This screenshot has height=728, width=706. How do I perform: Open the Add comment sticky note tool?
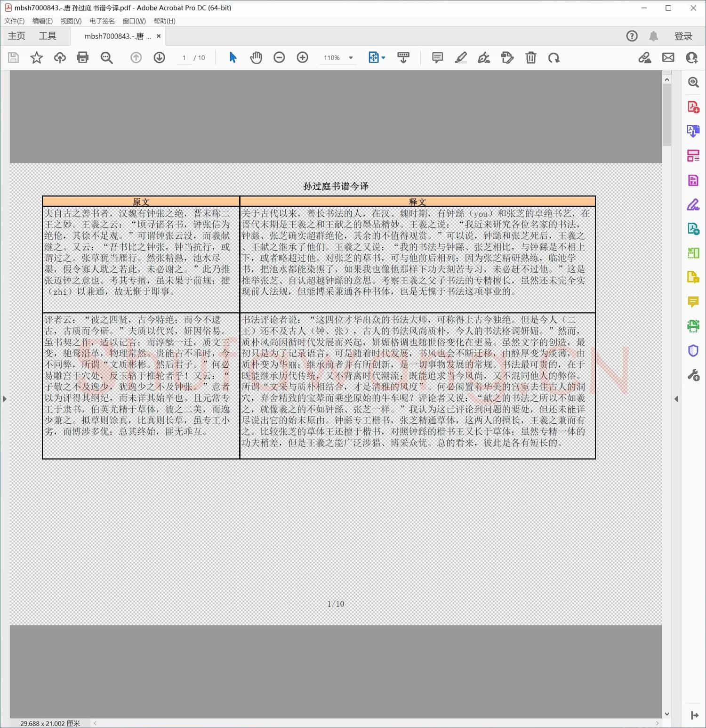[x=437, y=57]
